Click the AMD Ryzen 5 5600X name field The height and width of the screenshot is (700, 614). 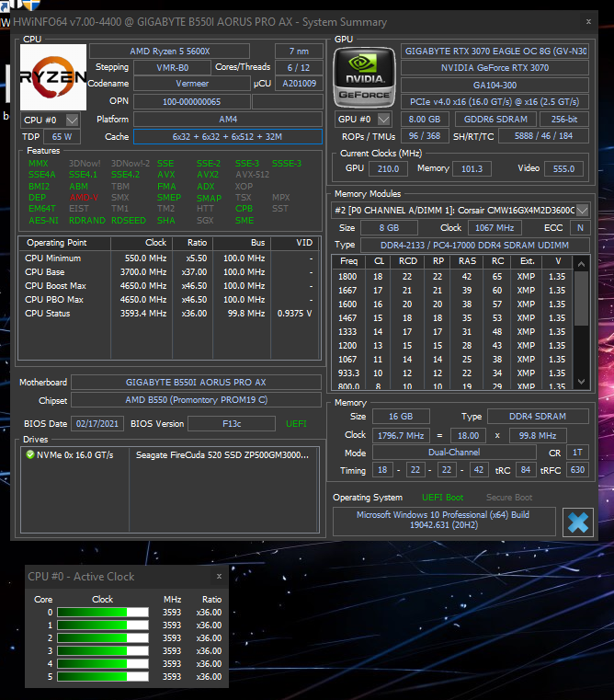pos(169,51)
